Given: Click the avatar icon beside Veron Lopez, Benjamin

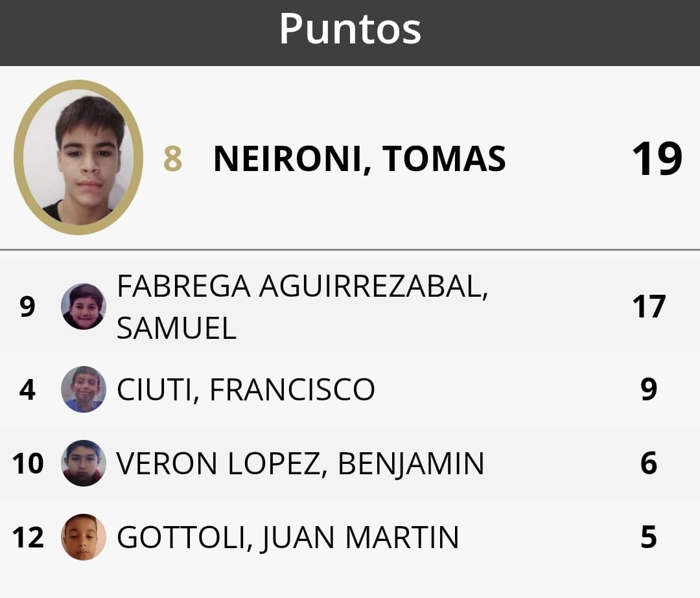Looking at the screenshot, I should [84, 463].
